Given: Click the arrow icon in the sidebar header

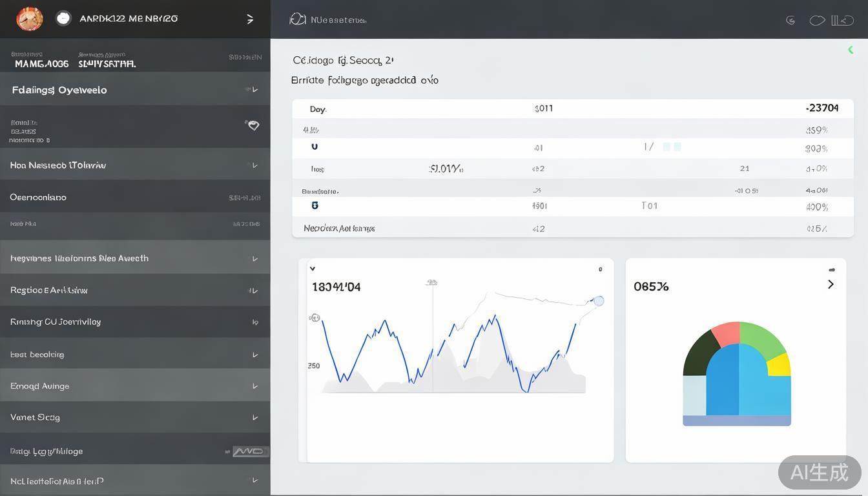Looking at the screenshot, I should pyautogui.click(x=250, y=19).
